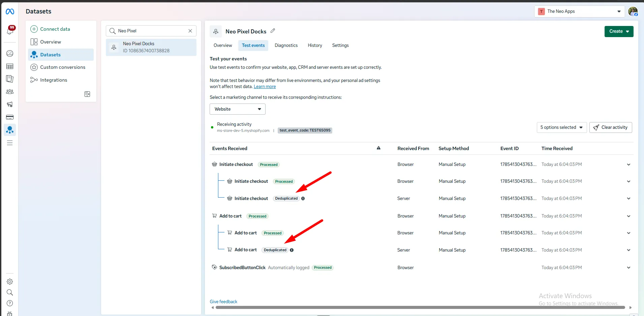Screen dimensions: 644x316
Task: Switch to the Diagnostics tab
Action: tap(286, 46)
